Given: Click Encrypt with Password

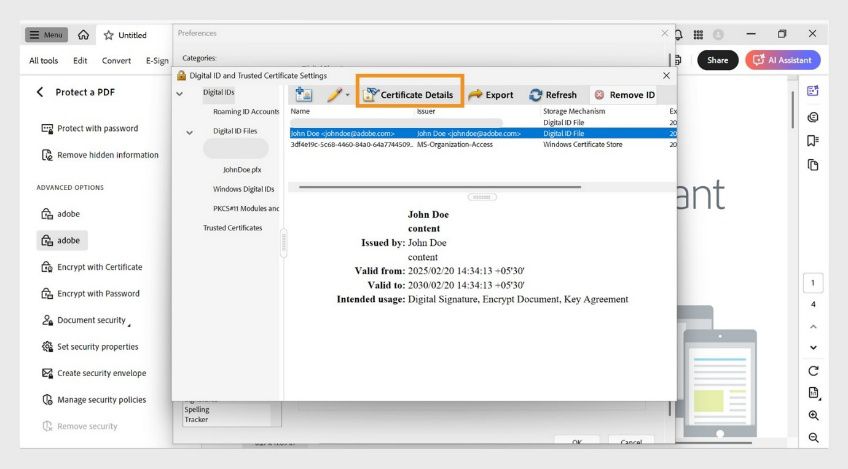Looking at the screenshot, I should point(90,293).
